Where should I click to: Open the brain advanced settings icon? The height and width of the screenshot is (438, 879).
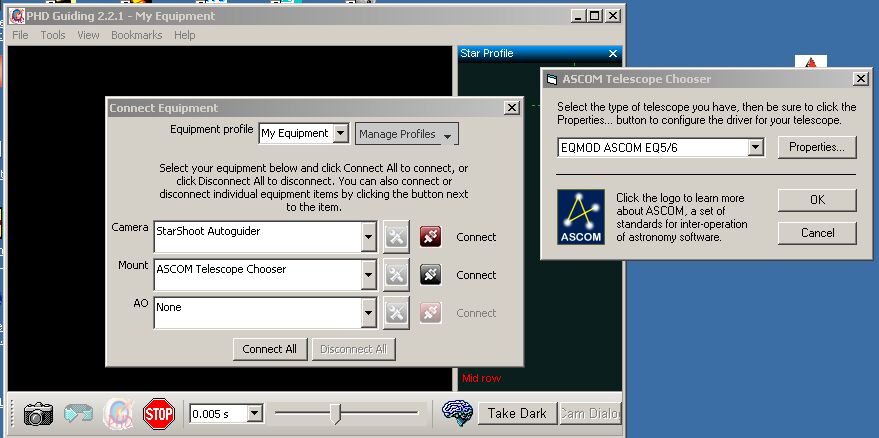point(457,413)
